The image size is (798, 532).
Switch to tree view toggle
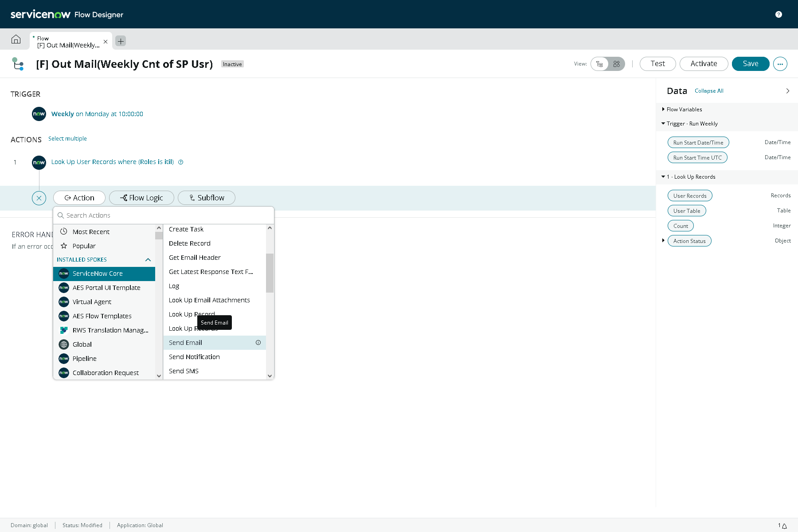(x=599, y=64)
